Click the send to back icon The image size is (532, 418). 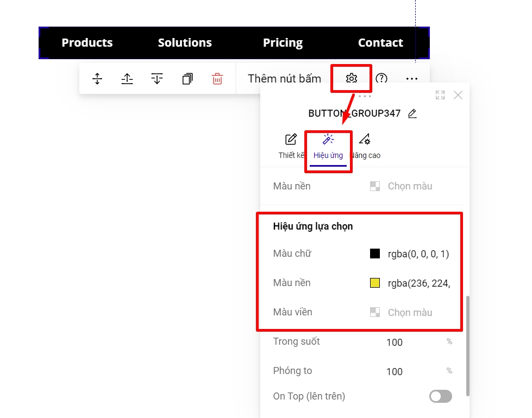tap(157, 79)
